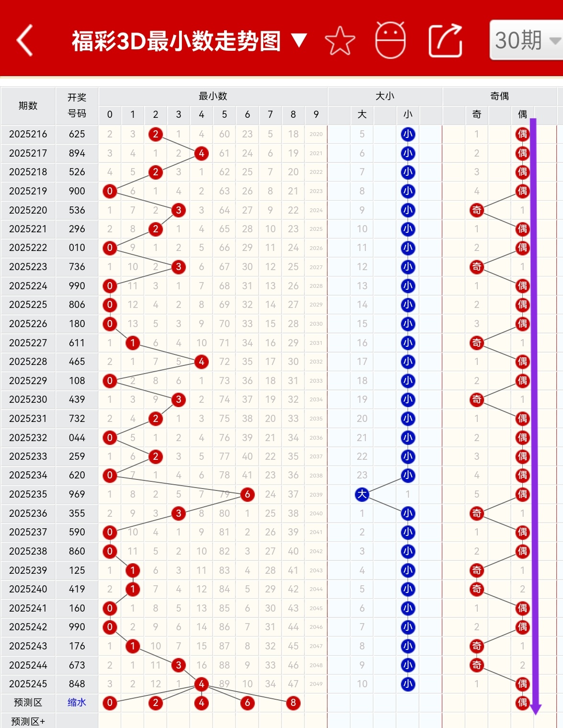Select column header 5 under 最小数
Screen dimensions: 563x728
(x=225, y=114)
